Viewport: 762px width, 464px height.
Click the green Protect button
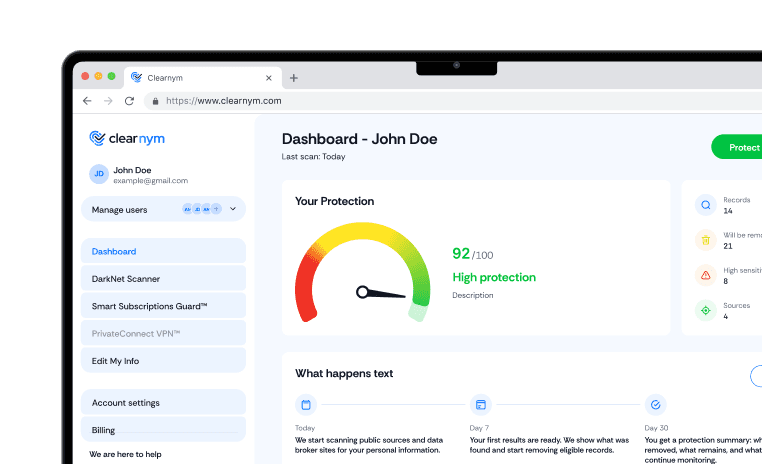pos(737,147)
